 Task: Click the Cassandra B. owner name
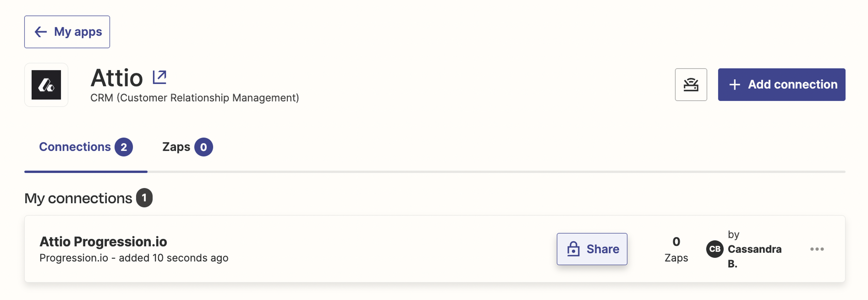(754, 250)
